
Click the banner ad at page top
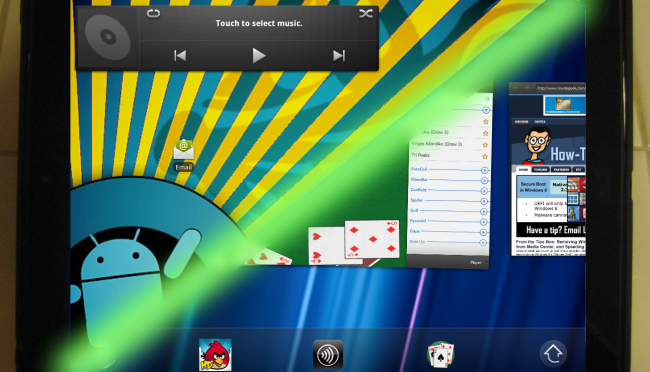coord(564,105)
